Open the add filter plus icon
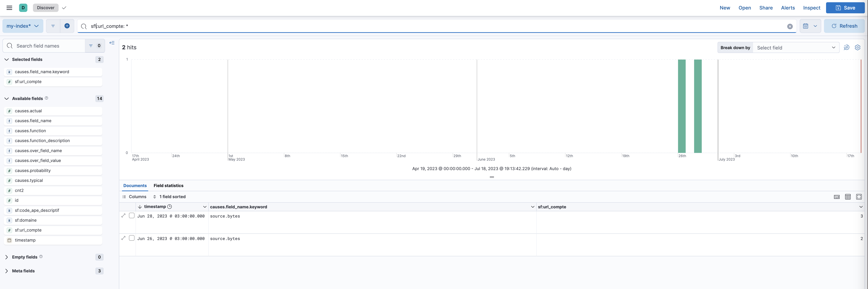868x289 pixels. pos(67,26)
